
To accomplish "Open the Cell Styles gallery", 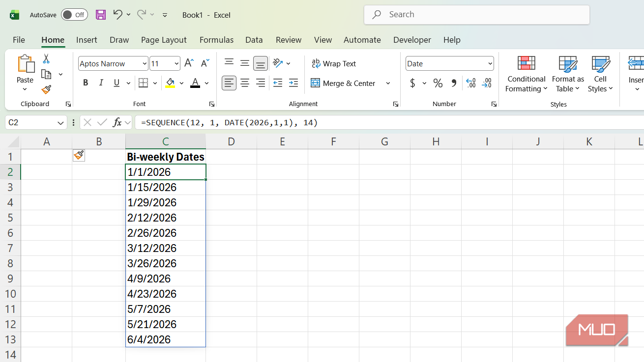I will click(x=600, y=74).
